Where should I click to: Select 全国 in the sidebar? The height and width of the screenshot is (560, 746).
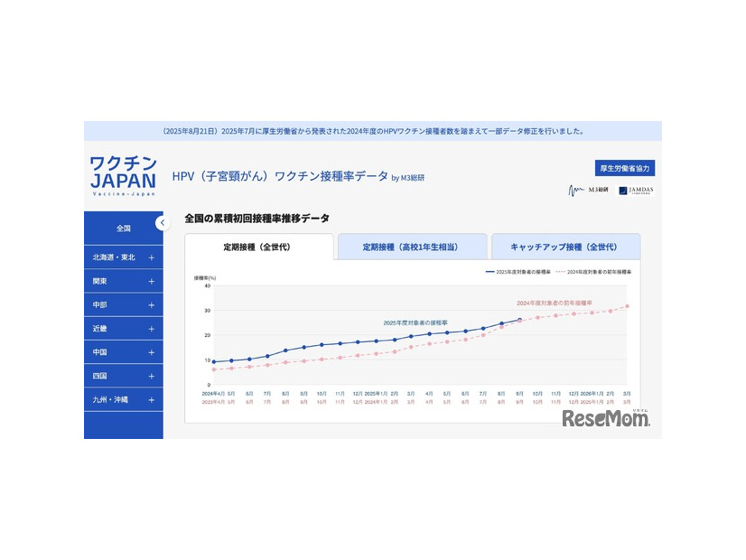[124, 229]
